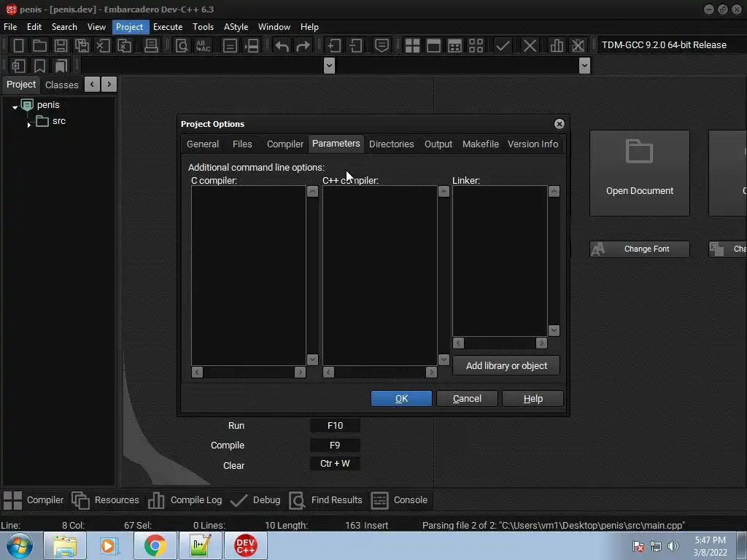Click the Replace AB-AC toolbar icon
Viewport: 747px width, 560px height.
click(x=204, y=46)
